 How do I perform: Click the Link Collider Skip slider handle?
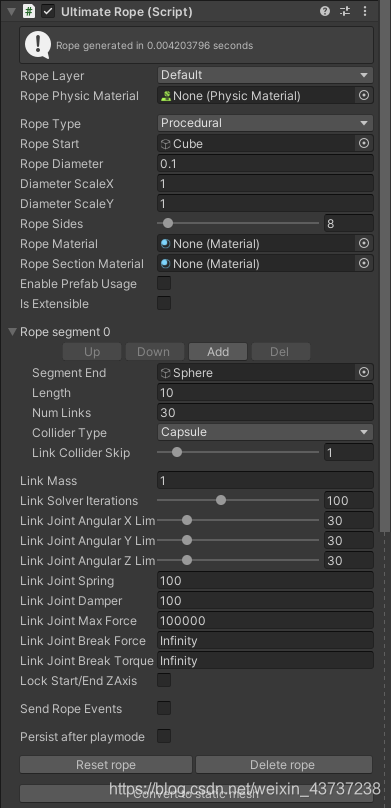177,452
